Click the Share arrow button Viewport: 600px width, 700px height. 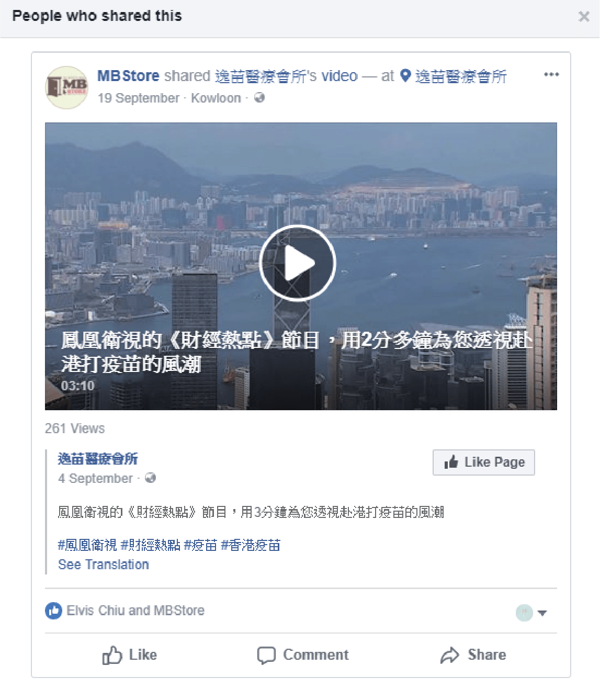click(473, 655)
